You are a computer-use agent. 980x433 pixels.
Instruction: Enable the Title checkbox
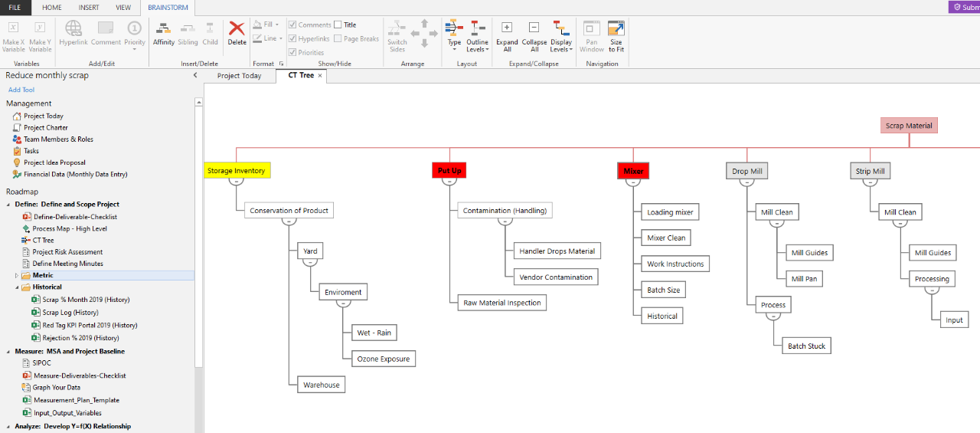338,25
